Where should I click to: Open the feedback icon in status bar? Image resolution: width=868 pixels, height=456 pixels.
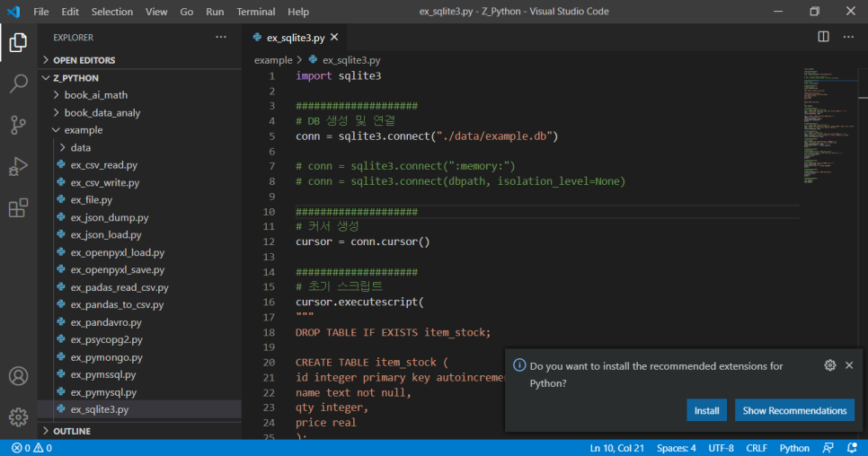pyautogui.click(x=828, y=448)
